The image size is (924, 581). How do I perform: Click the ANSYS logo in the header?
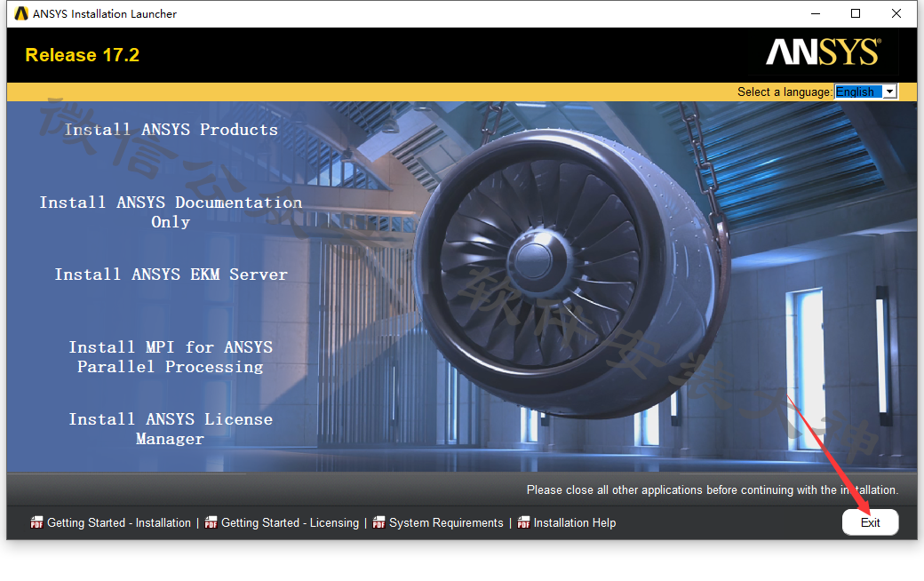(x=824, y=52)
